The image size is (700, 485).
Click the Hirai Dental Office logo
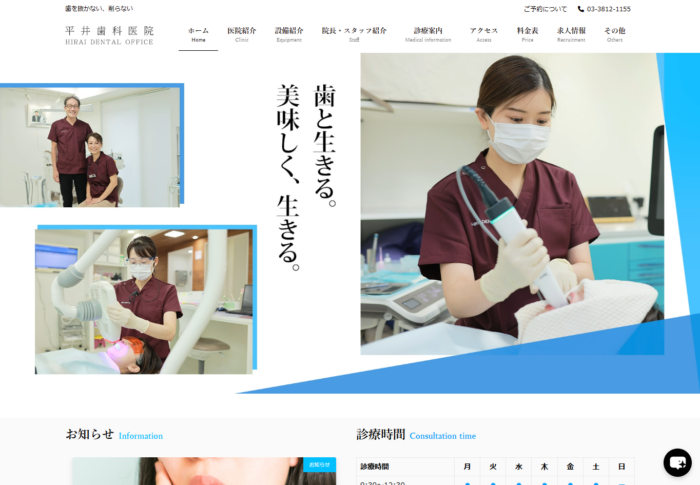(x=109, y=35)
